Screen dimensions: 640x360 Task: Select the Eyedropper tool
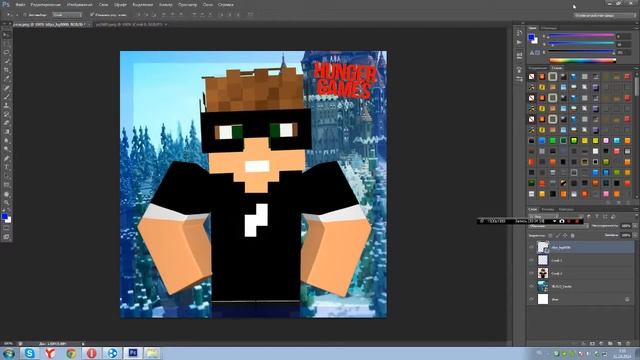click(6, 79)
